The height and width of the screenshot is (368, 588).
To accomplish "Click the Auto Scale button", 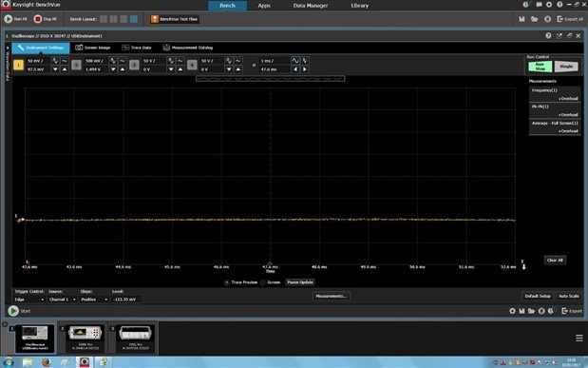I will pos(568,296).
